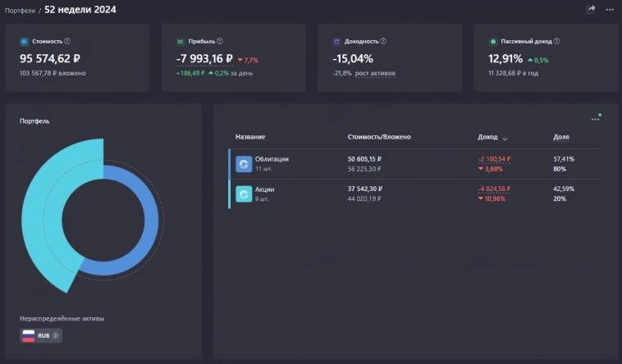The width and height of the screenshot is (622, 364).
Task: Expand the Акции row
Action: (x=264, y=189)
